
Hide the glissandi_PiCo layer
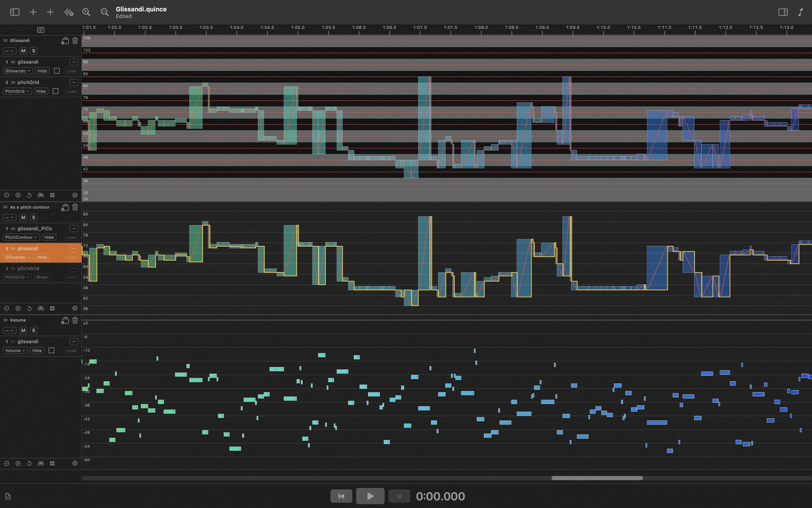49,237
